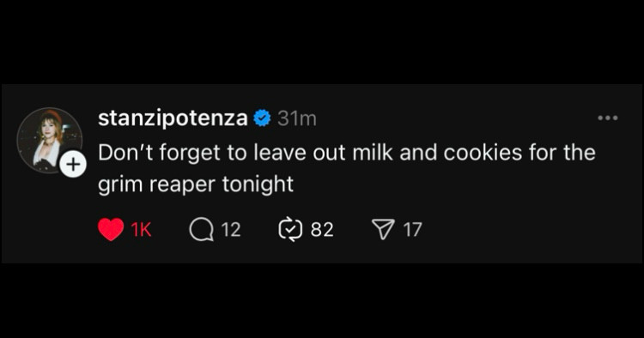Click the "grim reaper tonight" text line
This screenshot has height=338, width=644.
pyautogui.click(x=196, y=184)
